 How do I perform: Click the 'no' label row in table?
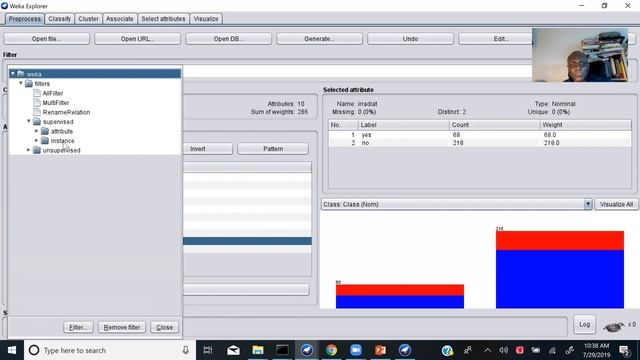click(x=480, y=143)
